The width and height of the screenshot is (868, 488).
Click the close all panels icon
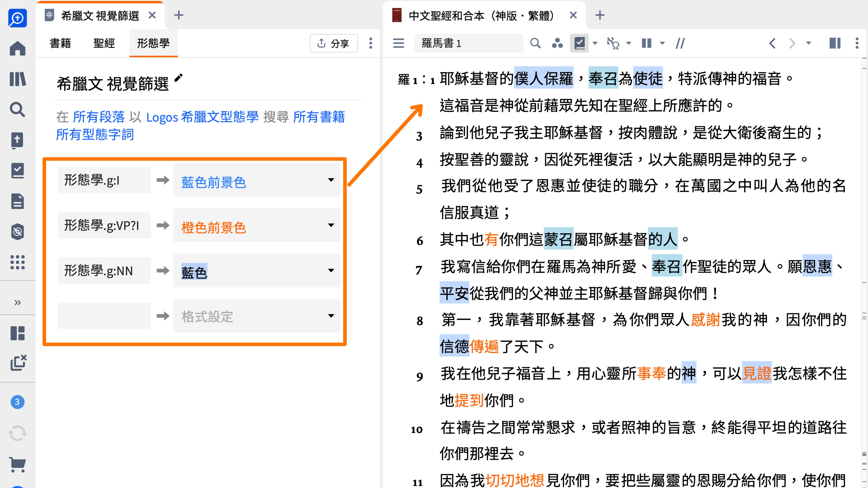(x=18, y=363)
